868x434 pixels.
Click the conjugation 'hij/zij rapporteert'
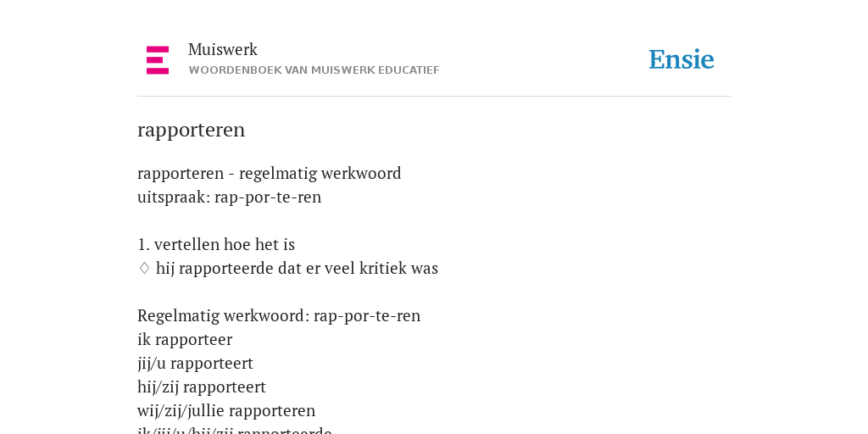coord(202,387)
